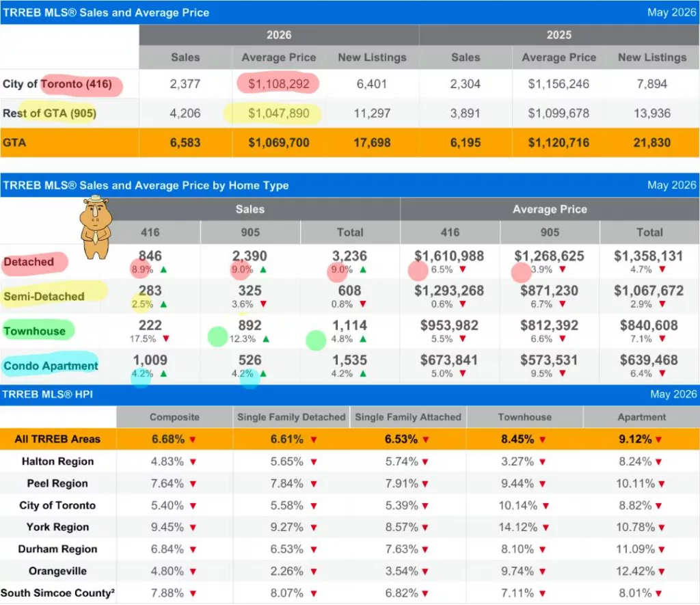Click the 2025 column group header

click(x=559, y=35)
